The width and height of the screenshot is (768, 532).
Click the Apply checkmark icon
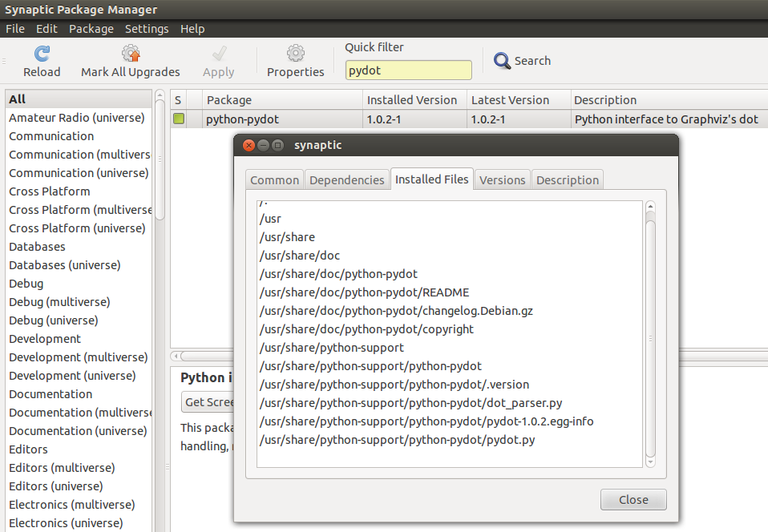219,54
